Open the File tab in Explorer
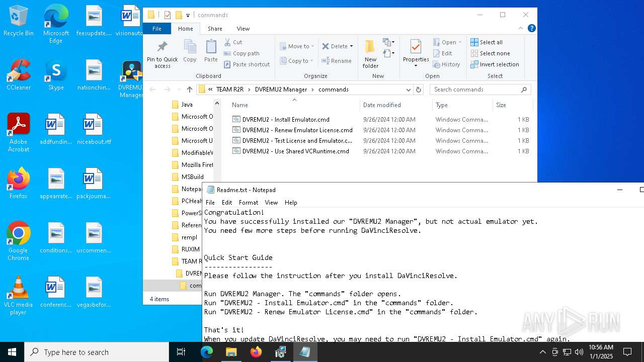This screenshot has height=362, width=644. tap(157, 29)
